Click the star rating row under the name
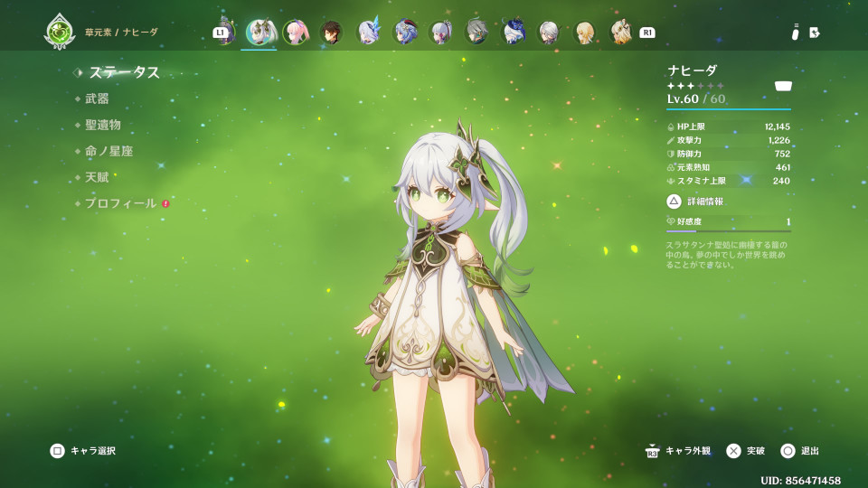 click(695, 86)
